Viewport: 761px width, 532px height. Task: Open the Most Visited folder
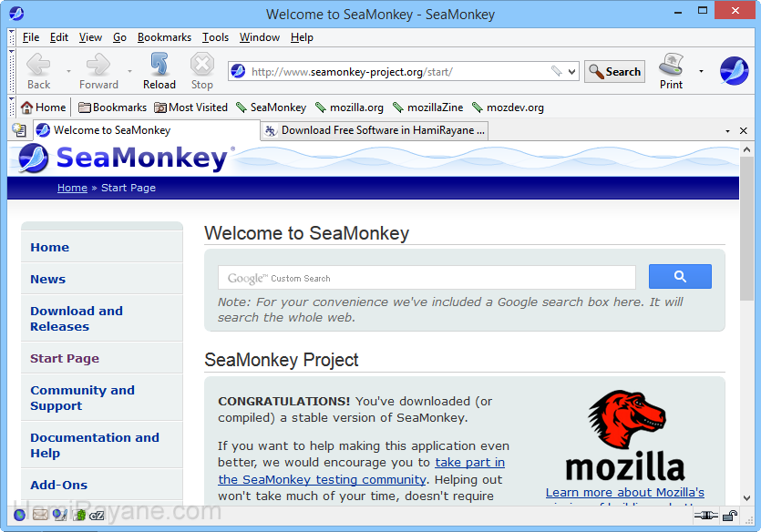[x=190, y=107]
